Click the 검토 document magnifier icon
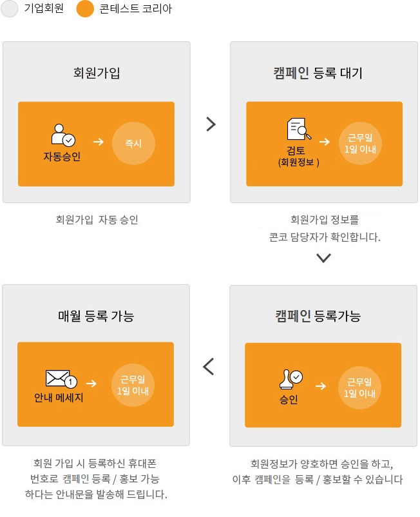 click(x=299, y=128)
